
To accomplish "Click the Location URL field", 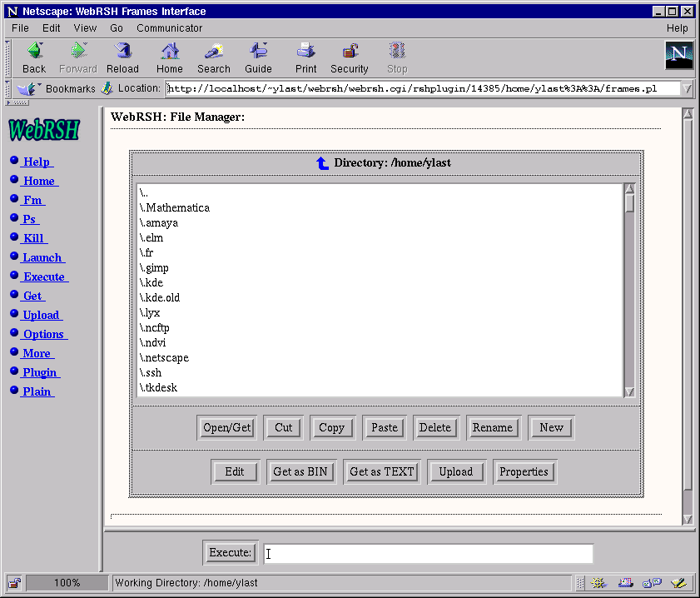I will 423,89.
